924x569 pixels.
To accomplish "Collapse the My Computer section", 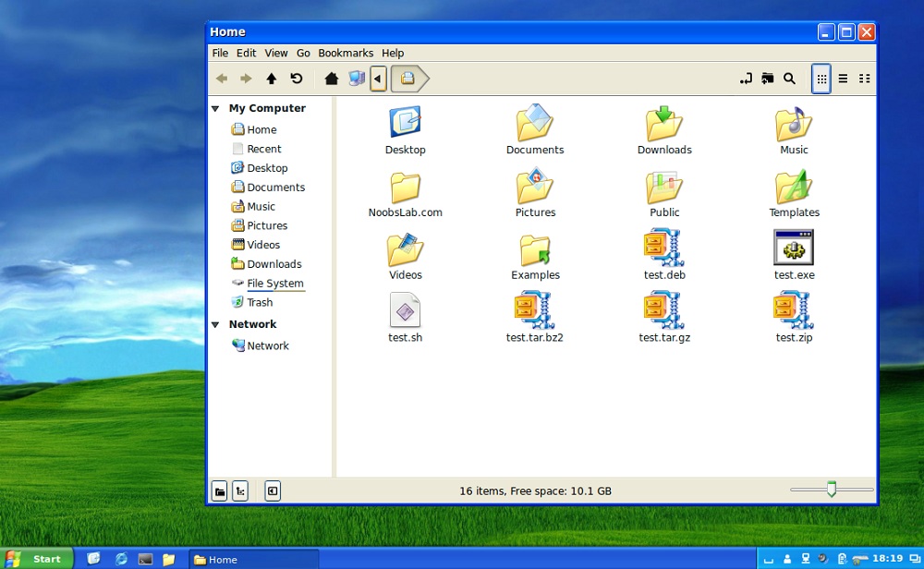I will [215, 108].
